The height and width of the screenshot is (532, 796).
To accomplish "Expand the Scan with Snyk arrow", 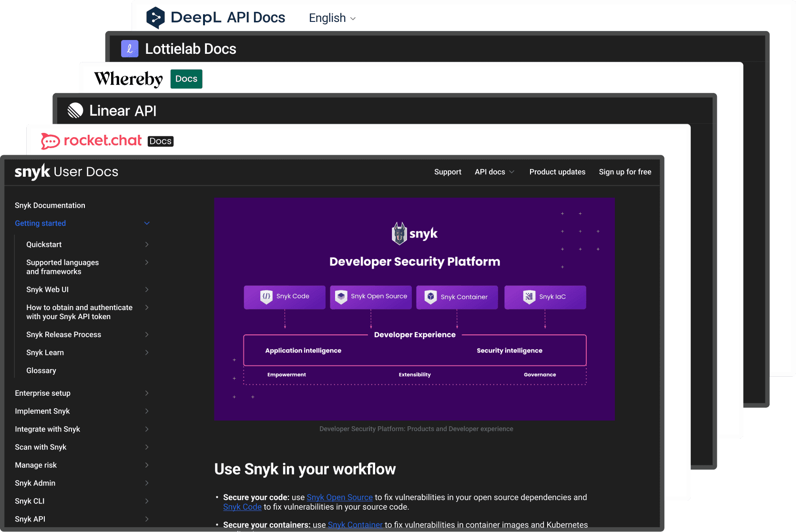I will (147, 447).
